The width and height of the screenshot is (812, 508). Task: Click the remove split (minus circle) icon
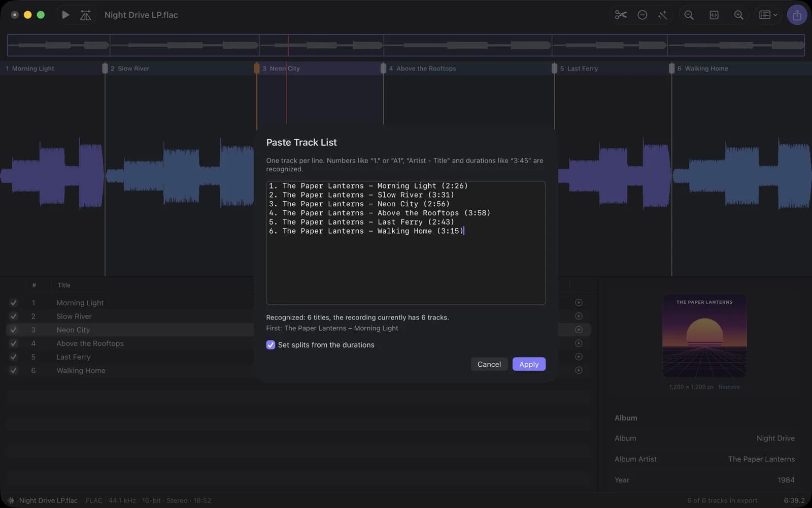(x=642, y=15)
